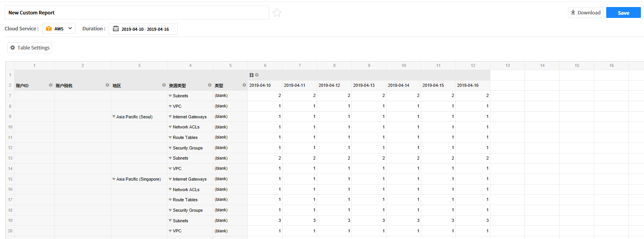Open the AWS cloud service dropdown
Viewport: 644px width, 239px height.
coord(70,28)
